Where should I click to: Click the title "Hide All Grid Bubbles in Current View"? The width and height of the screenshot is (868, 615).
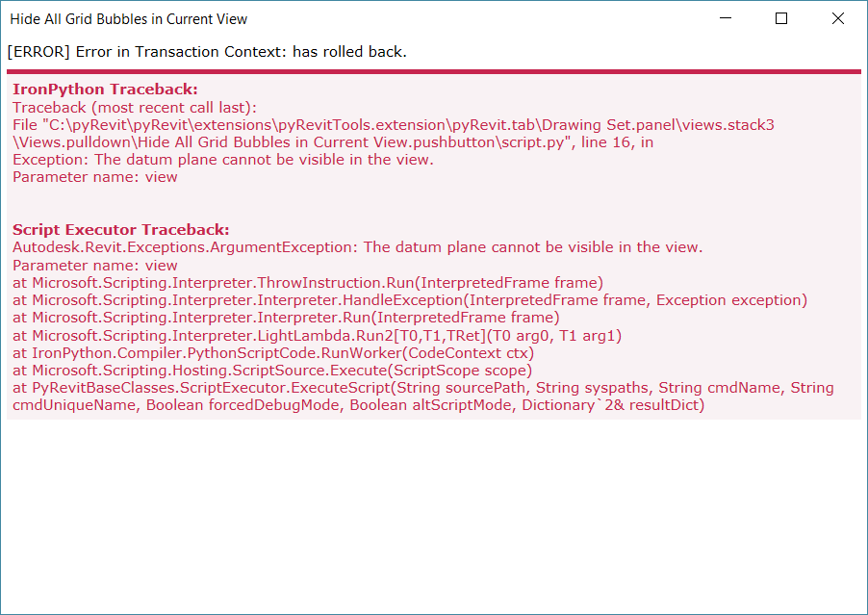(126, 18)
